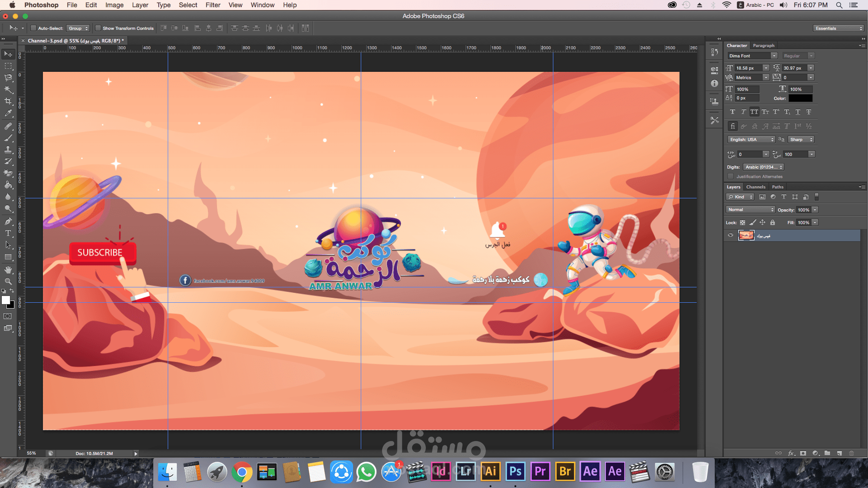Switch to the Paragraph tab
Viewport: 868px width, 488px height.
click(x=764, y=45)
